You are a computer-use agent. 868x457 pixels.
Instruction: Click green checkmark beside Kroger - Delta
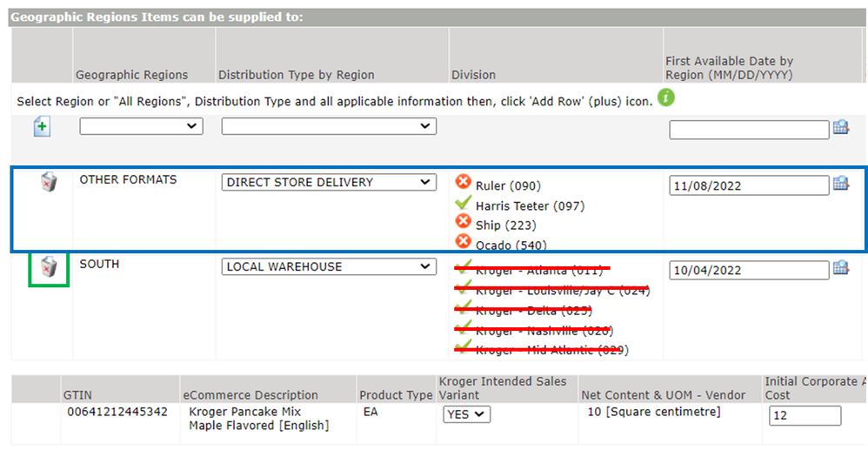point(464,307)
